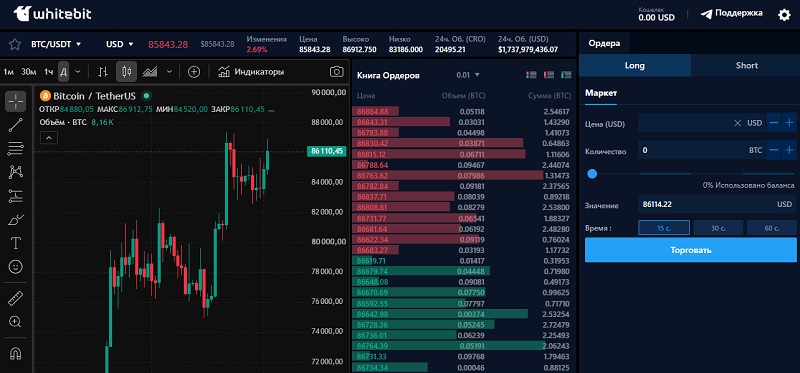The height and width of the screenshot is (373, 800).
Task: Click the 86 110,45 price label on chart
Action: 327,151
